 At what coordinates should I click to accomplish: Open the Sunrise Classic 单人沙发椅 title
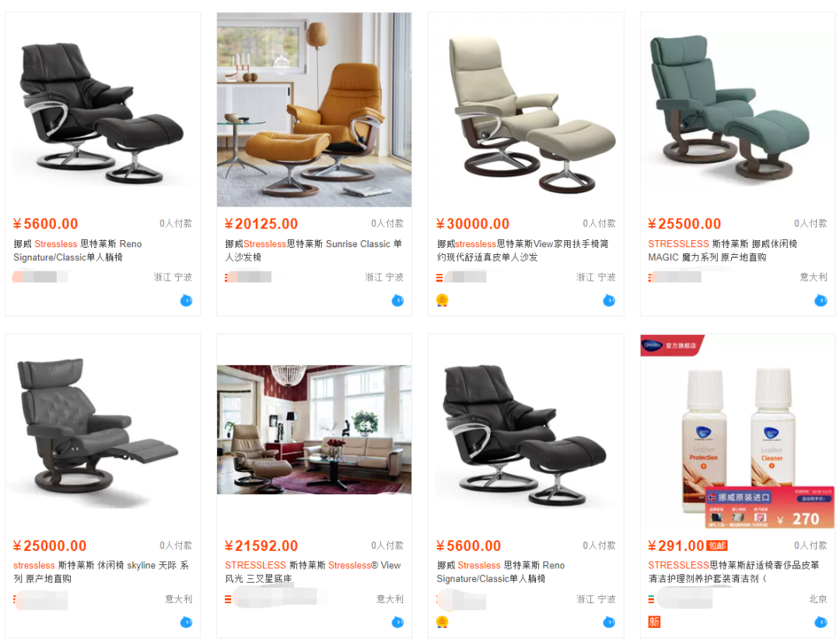313,250
